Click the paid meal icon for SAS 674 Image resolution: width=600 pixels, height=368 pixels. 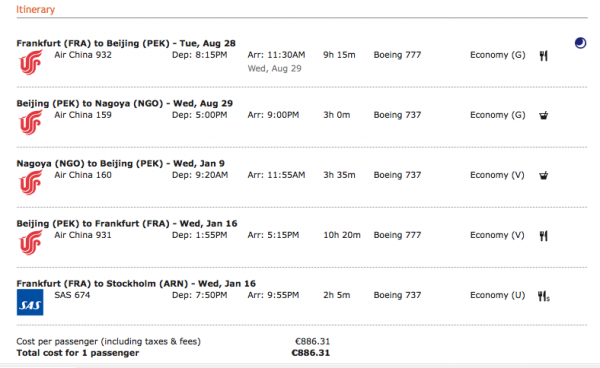pyautogui.click(x=544, y=296)
